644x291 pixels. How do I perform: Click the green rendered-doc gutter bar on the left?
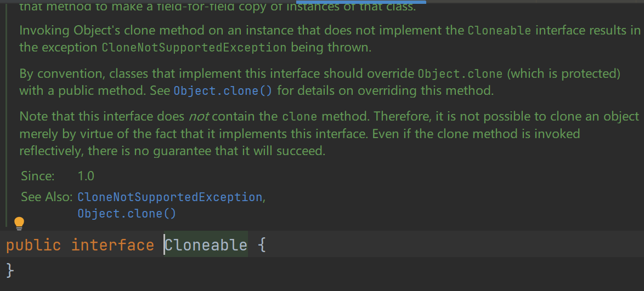[6, 115]
